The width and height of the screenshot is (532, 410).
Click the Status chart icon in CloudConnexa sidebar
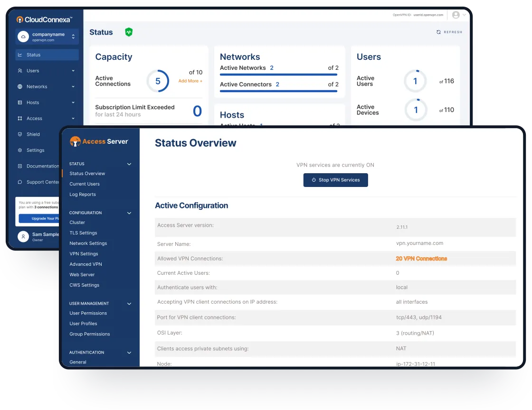pyautogui.click(x=20, y=55)
